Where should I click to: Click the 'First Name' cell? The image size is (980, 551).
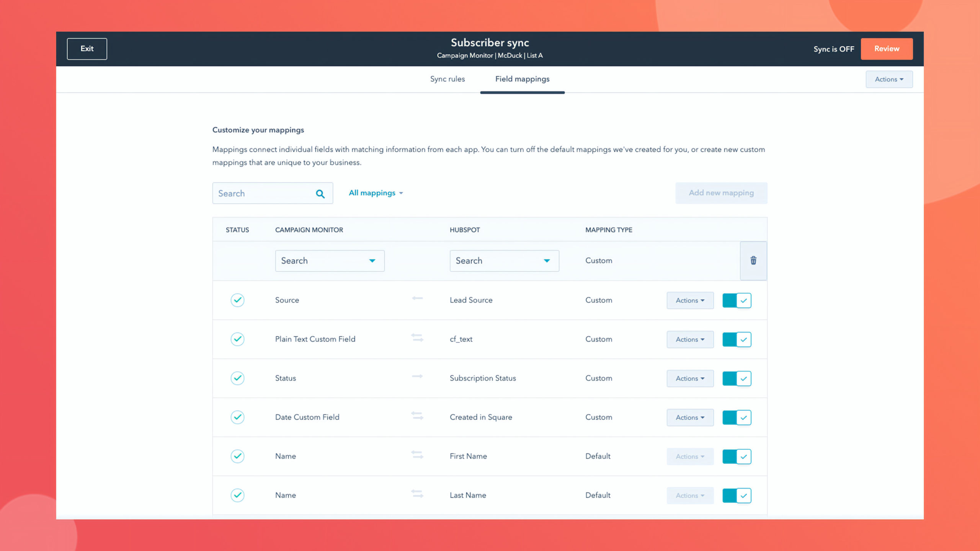pos(468,456)
